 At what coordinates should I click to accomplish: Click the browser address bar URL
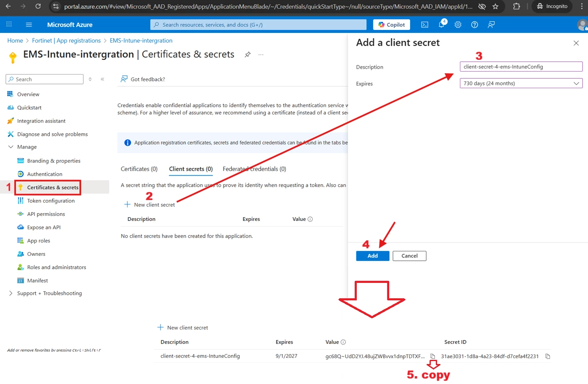(x=268, y=6)
